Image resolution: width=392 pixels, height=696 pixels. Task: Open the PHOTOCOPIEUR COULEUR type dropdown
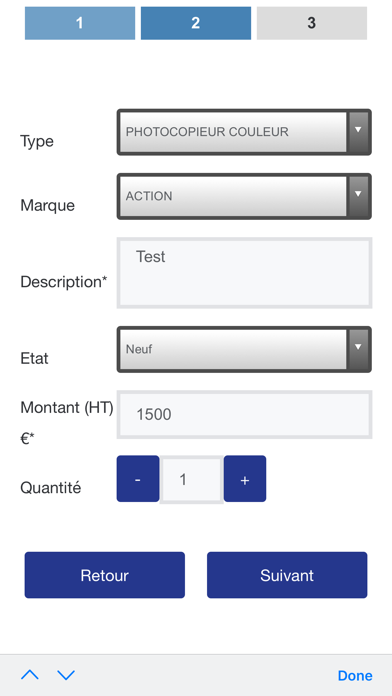coord(244,132)
